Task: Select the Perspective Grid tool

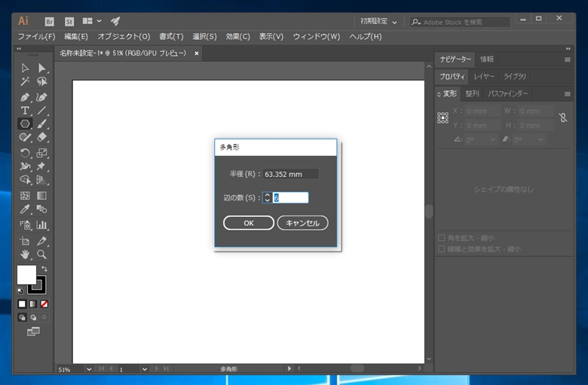Action: point(41,179)
